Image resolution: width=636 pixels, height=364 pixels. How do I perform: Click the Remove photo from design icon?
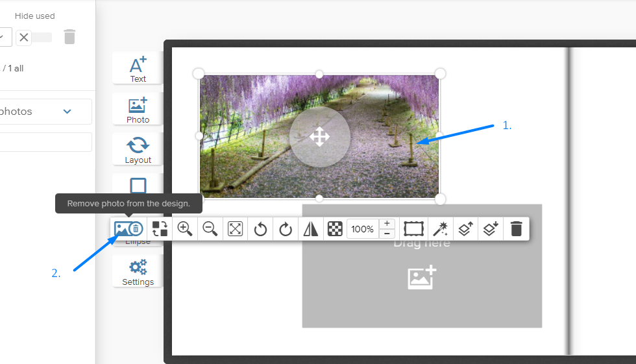128,229
